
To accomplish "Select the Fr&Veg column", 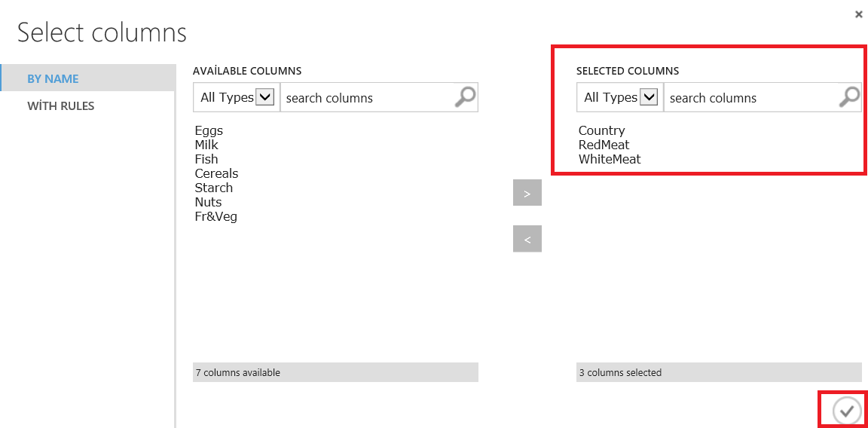I will point(215,216).
